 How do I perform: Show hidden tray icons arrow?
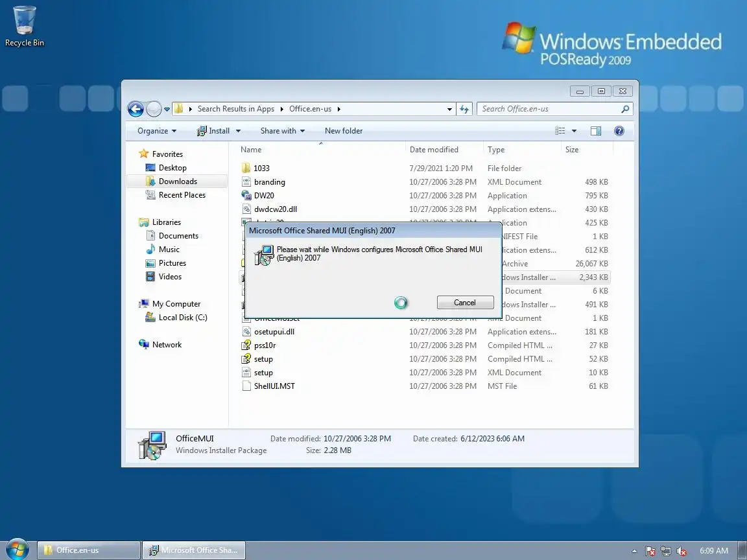pos(634,550)
